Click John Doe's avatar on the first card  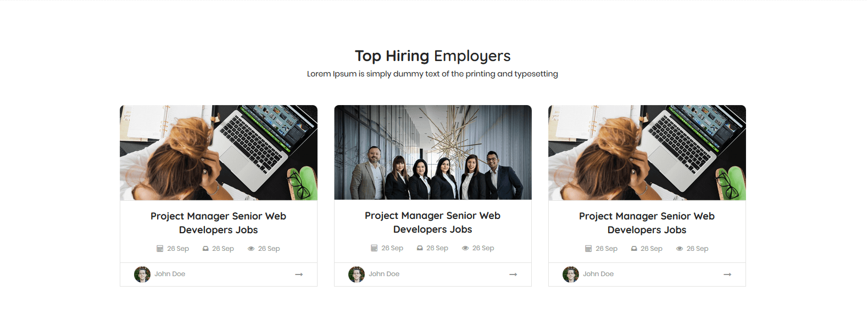pos(142,274)
